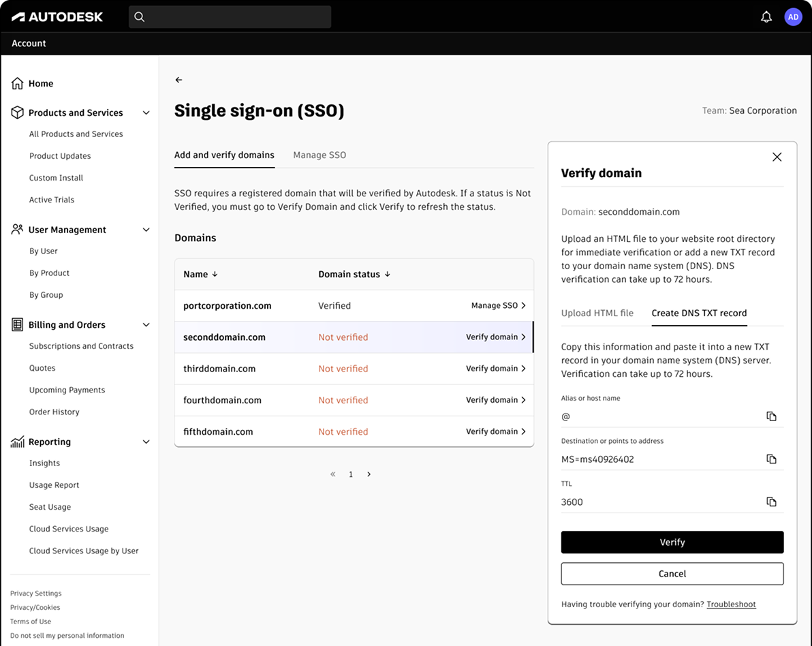Copy the MS=ms40926402 destination value
Screen dimensions: 812x646
point(771,459)
